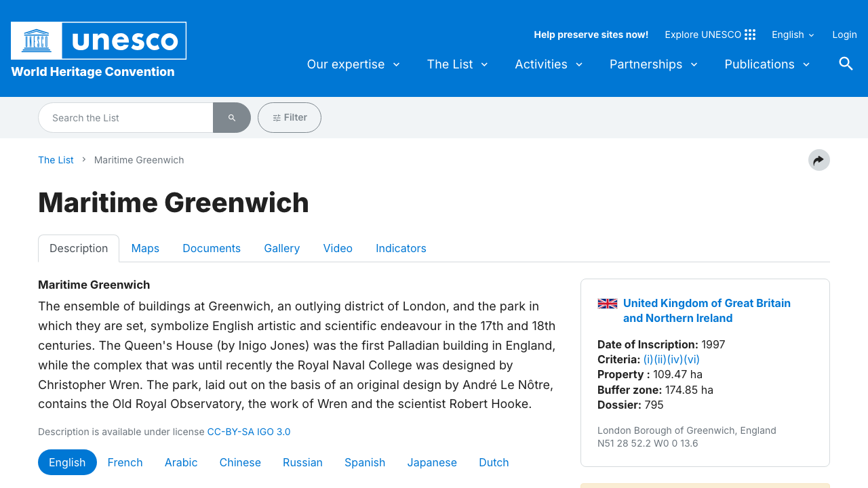Expand The List dropdown menu
Screen dimensions: 868x488
coord(458,64)
